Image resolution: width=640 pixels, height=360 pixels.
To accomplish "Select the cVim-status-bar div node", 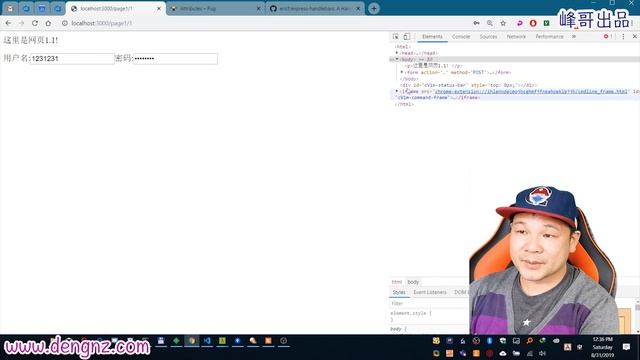I will [468, 85].
